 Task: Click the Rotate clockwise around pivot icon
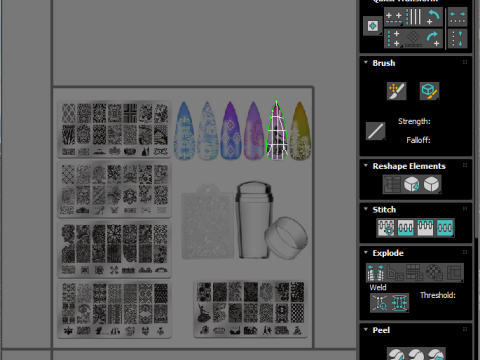pyautogui.click(x=433, y=38)
